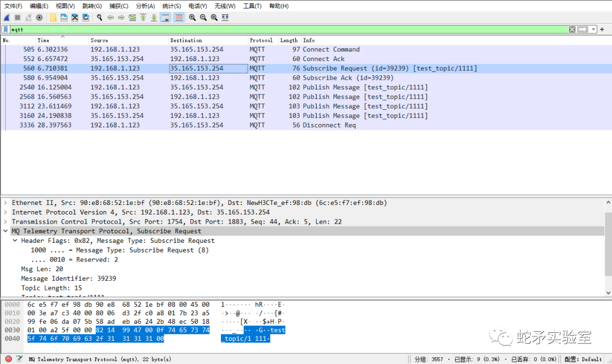This screenshot has height=364, width=612.
Task: Select packet 552 Connect Ack
Action: [306, 59]
